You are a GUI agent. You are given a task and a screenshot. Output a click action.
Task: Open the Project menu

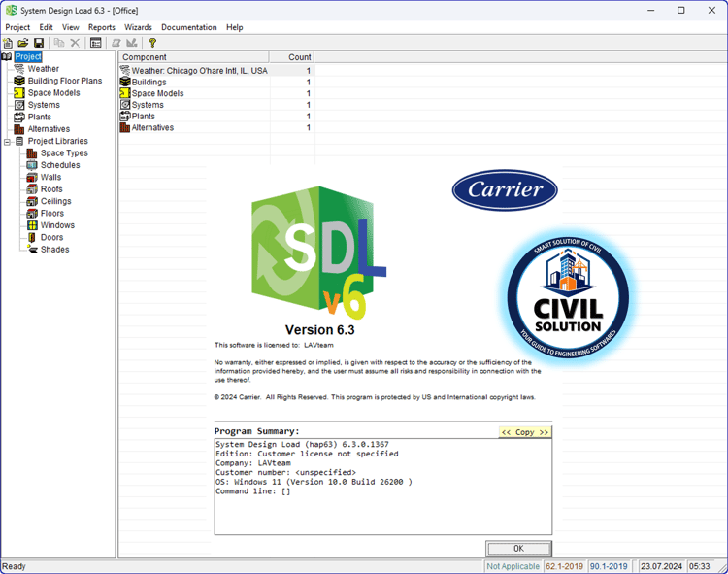(17, 27)
